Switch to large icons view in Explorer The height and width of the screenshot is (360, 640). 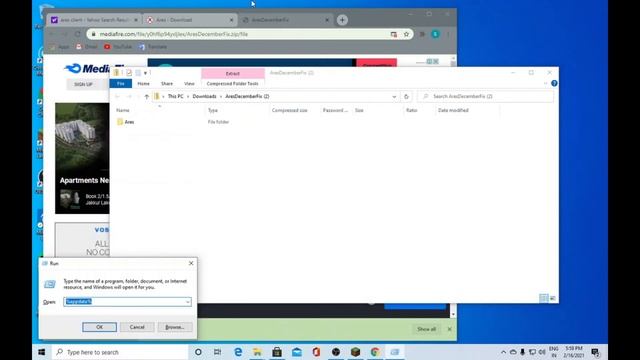(x=553, y=298)
